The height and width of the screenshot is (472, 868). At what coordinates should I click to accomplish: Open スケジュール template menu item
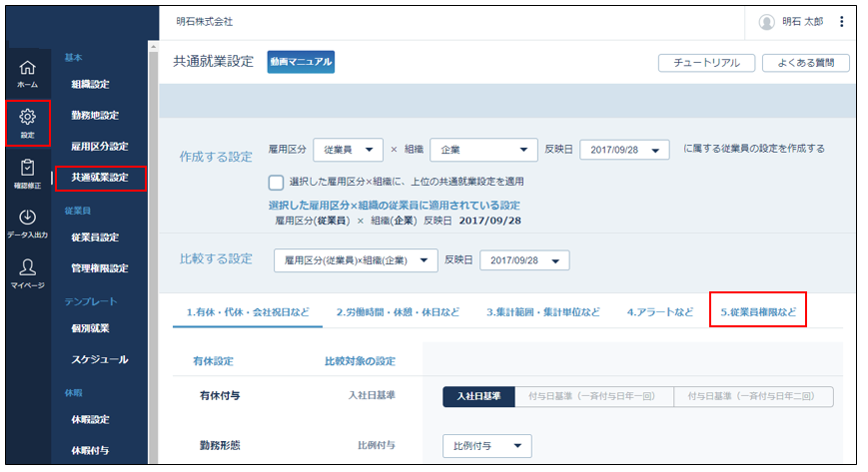(100, 359)
